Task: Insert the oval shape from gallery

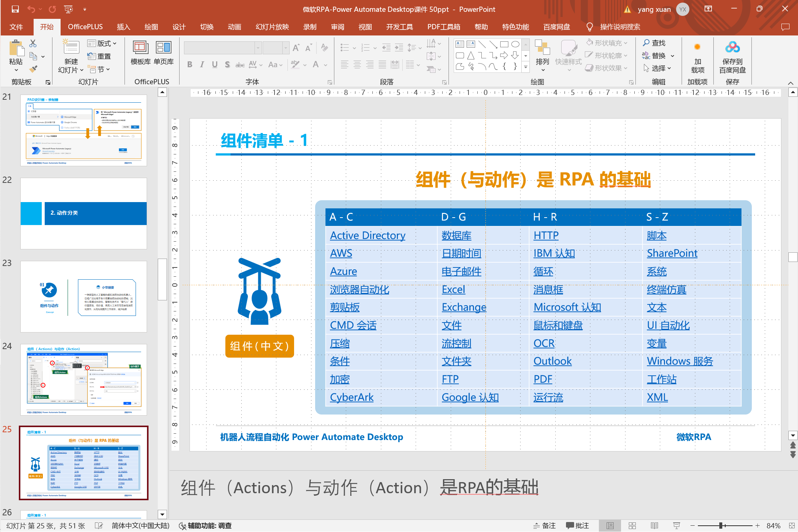Action: click(515, 44)
